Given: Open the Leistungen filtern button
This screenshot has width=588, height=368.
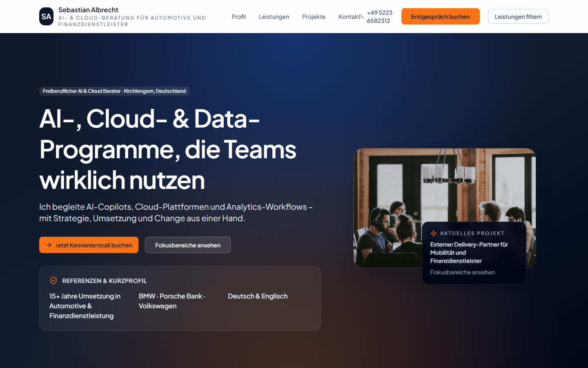Looking at the screenshot, I should click(x=518, y=16).
